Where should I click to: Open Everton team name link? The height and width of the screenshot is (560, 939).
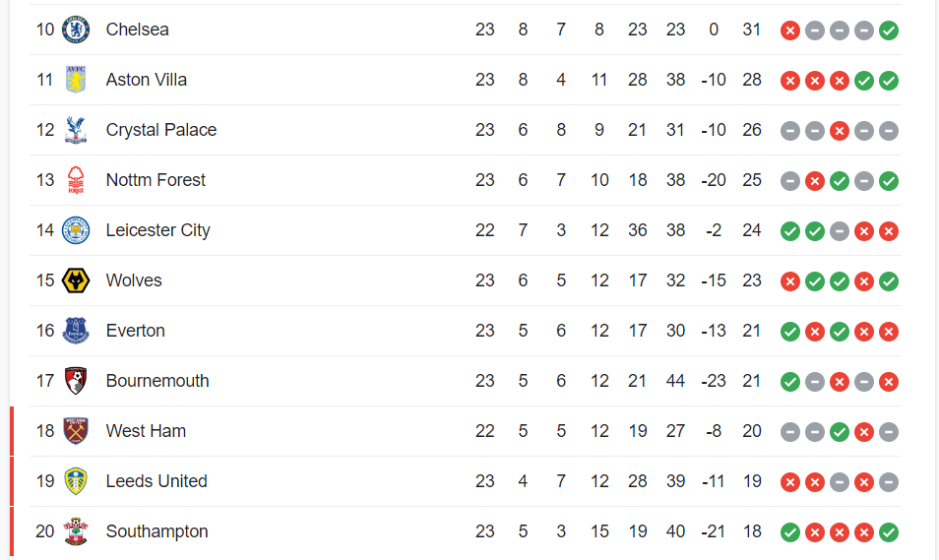[x=136, y=331]
